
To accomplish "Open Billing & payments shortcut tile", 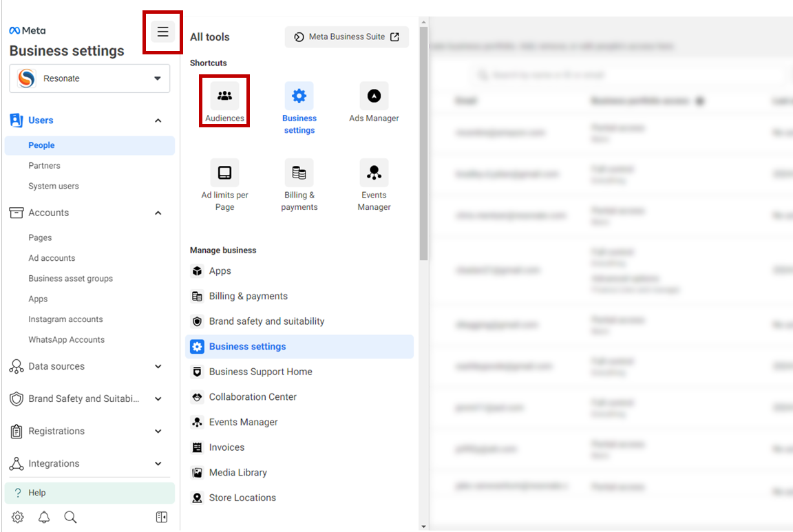I will [299, 185].
